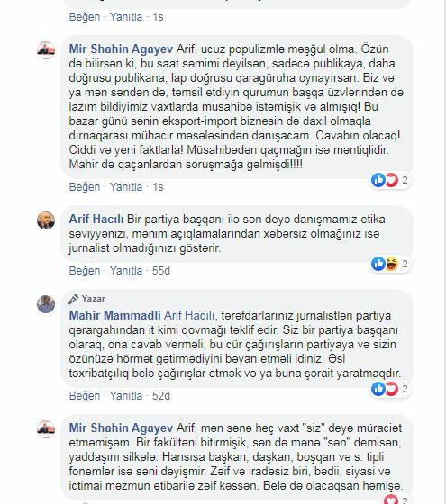446x504 pixels.
Task: Click heart reaction on last Mir Shahin comment
Action: (x=391, y=500)
